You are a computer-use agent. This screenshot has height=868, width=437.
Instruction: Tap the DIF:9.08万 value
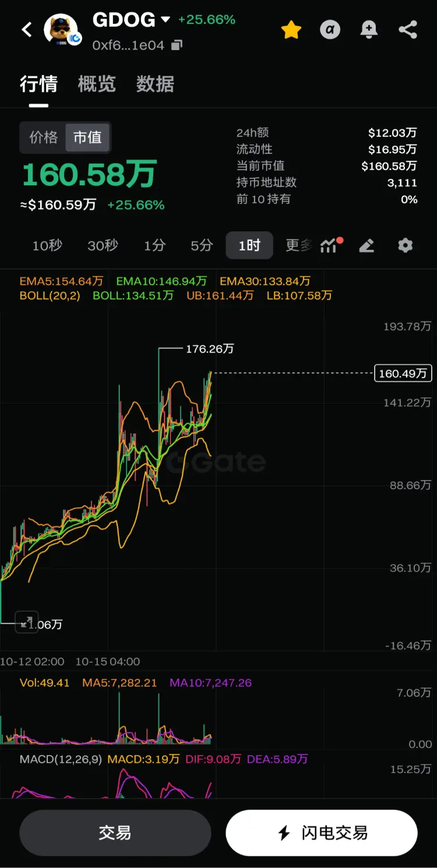[x=213, y=759]
